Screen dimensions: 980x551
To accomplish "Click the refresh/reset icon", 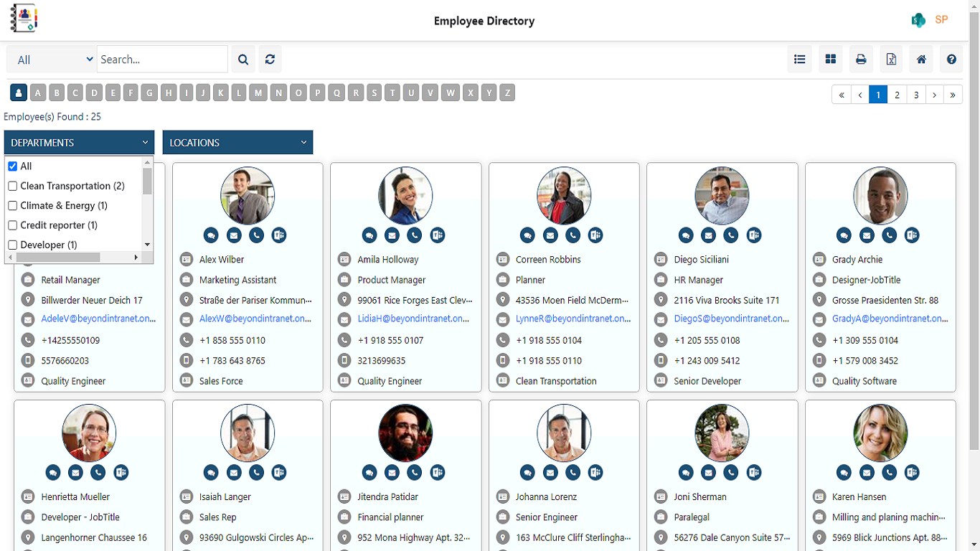I will 270,60.
